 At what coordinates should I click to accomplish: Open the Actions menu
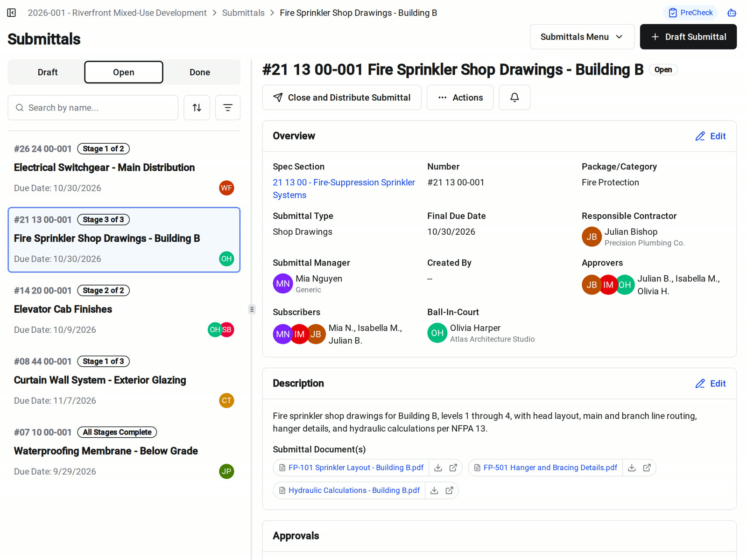point(460,98)
